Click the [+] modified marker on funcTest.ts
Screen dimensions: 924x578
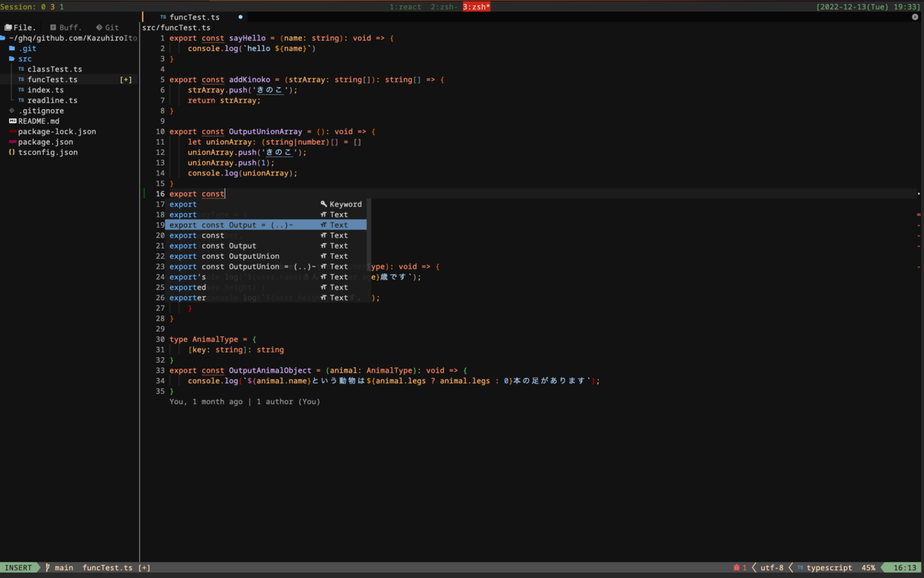(126, 79)
